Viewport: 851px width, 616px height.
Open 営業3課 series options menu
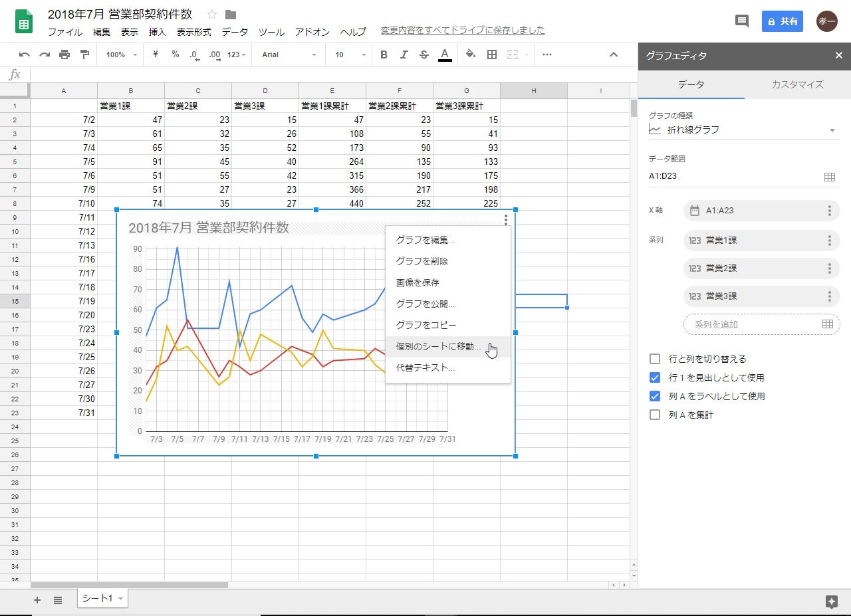(829, 296)
